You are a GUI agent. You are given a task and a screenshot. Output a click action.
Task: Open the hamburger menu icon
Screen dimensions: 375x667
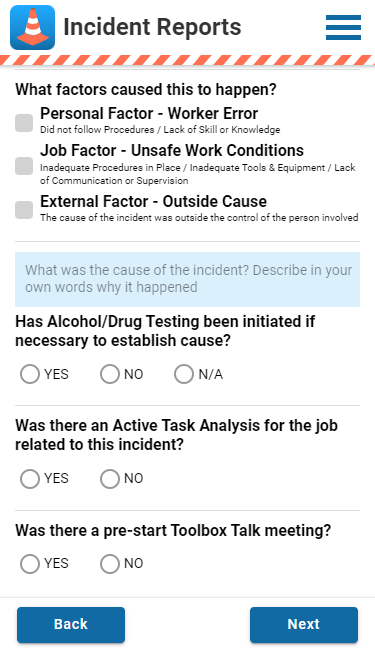[343, 28]
